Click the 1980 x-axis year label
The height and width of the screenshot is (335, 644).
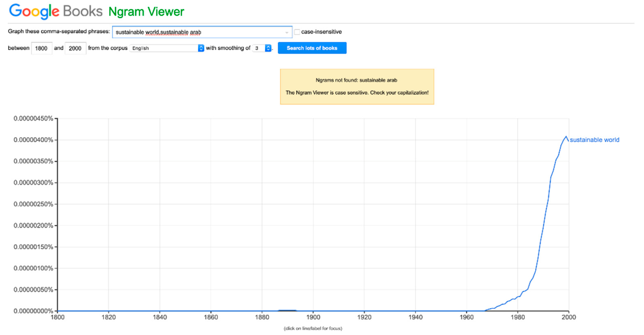(518, 317)
